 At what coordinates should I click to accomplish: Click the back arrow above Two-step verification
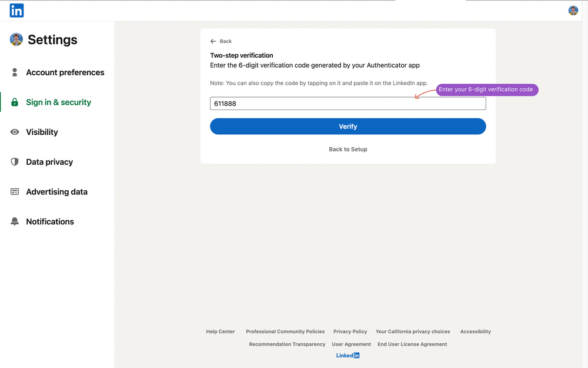(213, 41)
